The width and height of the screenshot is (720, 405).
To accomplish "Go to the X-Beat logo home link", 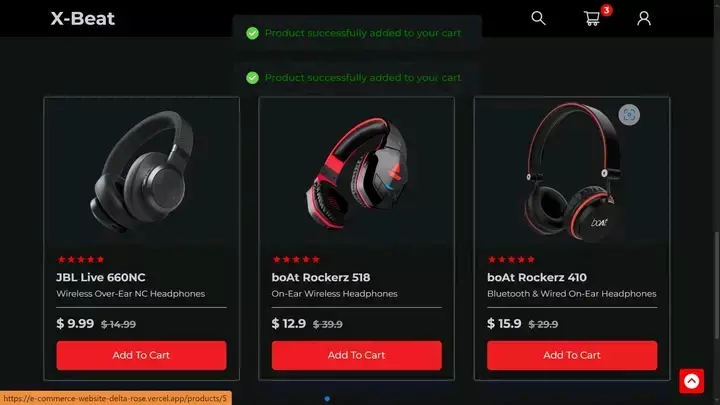I will tap(83, 18).
